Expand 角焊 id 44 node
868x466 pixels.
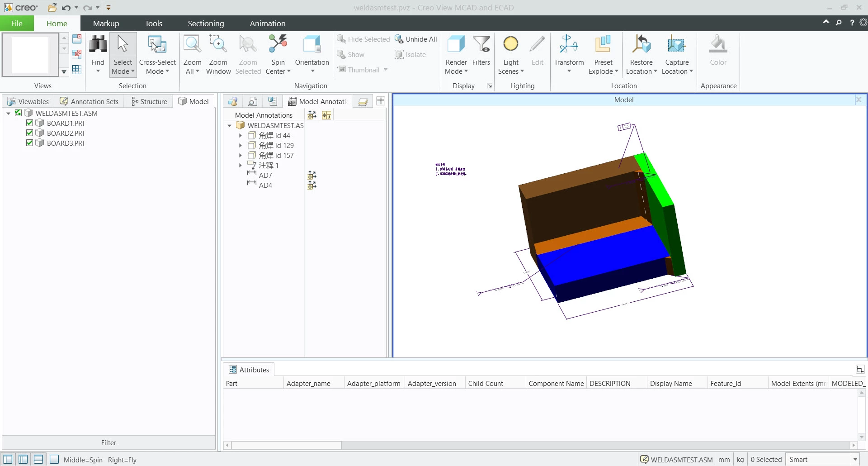pyautogui.click(x=241, y=135)
